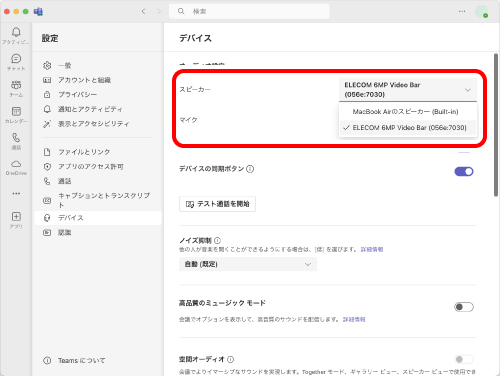Open the top-right more options ellipsis
This screenshot has width=500, height=376.
click(462, 11)
